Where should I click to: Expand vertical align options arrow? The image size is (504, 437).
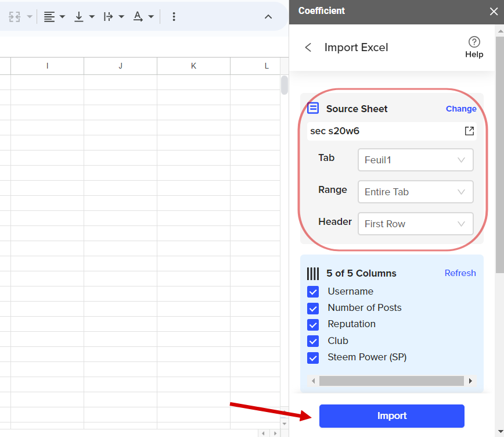(x=92, y=17)
